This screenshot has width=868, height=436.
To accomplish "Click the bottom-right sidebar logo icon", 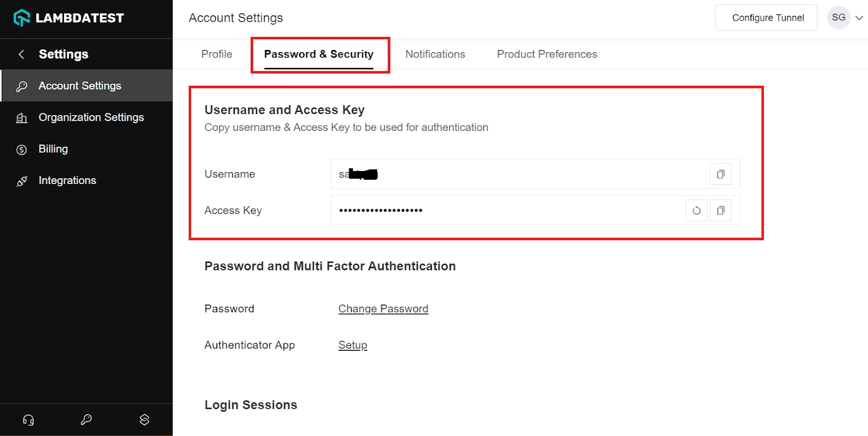I will tap(144, 420).
